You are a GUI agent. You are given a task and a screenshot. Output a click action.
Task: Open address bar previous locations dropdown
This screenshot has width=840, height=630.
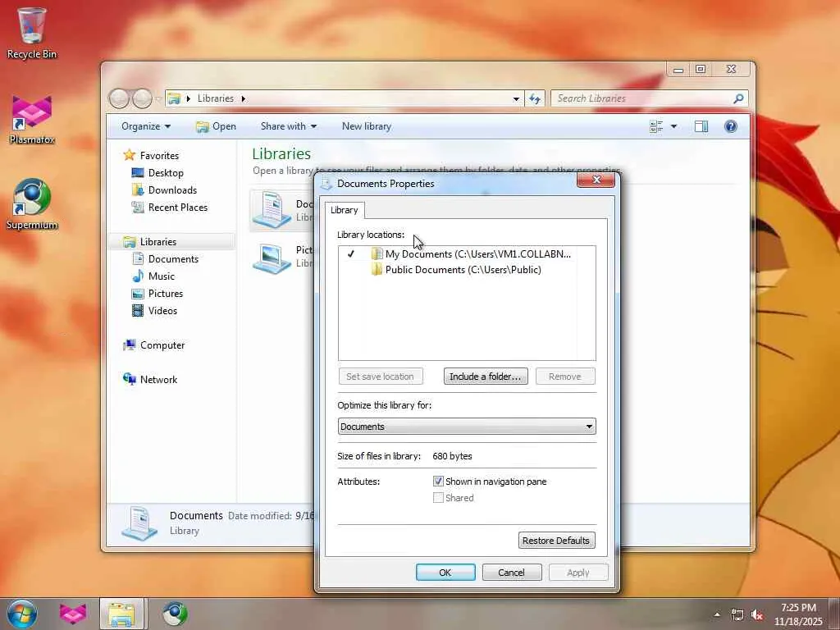(516, 98)
